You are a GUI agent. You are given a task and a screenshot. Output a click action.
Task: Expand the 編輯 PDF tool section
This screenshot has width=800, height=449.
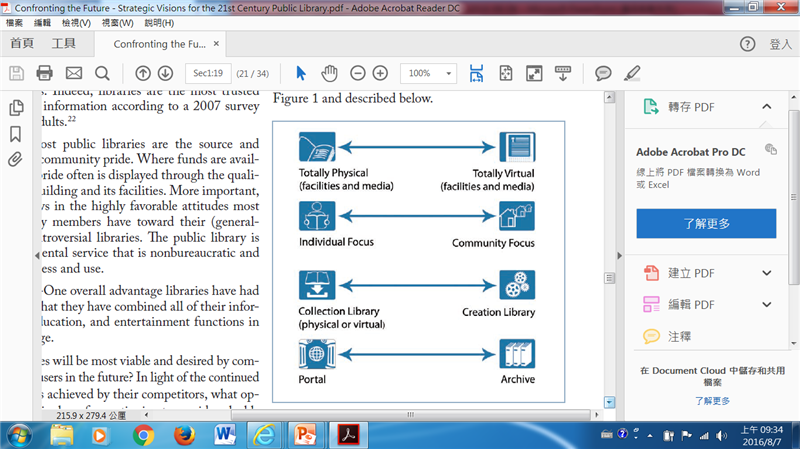point(767,304)
